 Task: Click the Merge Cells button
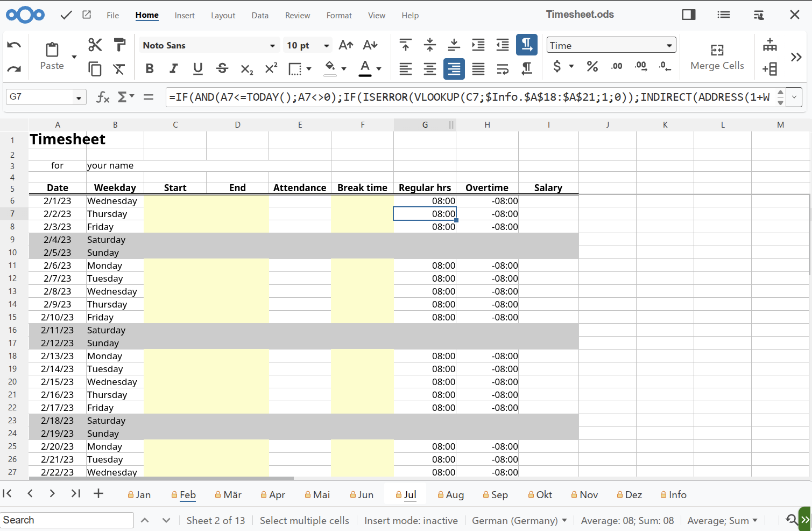tap(717, 57)
